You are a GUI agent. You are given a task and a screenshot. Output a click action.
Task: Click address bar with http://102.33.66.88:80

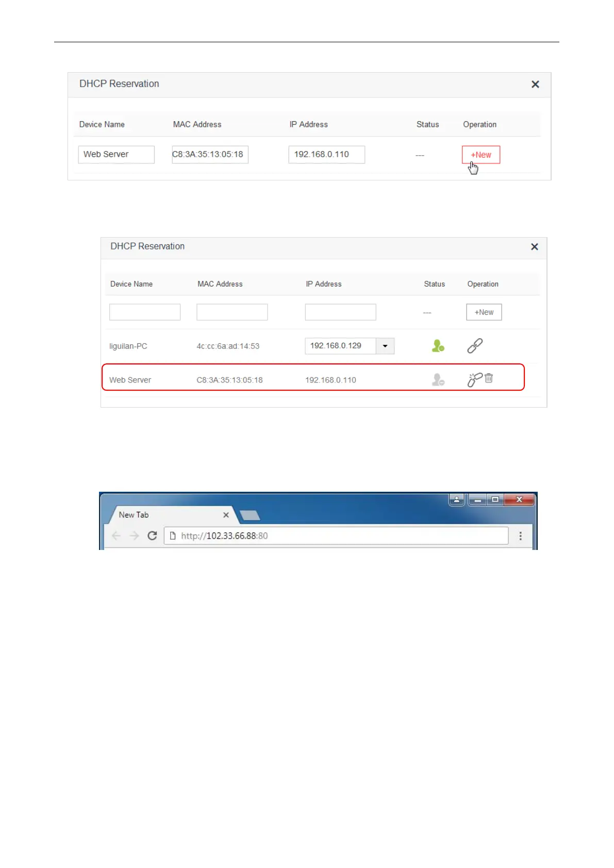[336, 536]
